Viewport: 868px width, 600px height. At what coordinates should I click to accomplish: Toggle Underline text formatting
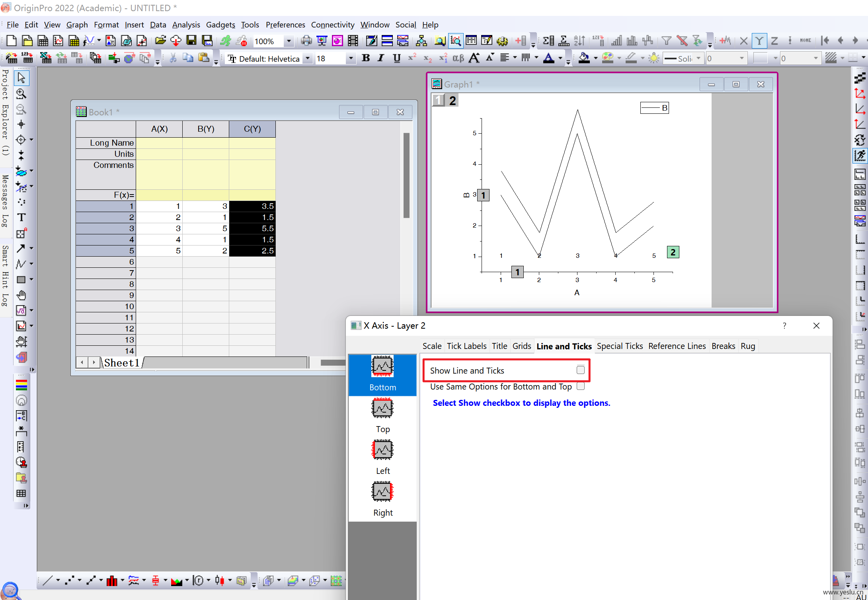click(396, 58)
